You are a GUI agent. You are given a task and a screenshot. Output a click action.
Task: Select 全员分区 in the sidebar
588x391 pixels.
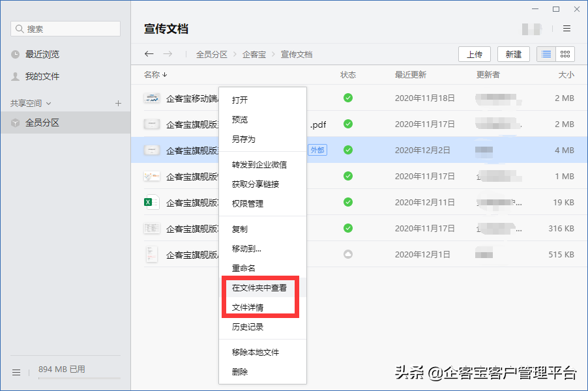pyautogui.click(x=65, y=123)
